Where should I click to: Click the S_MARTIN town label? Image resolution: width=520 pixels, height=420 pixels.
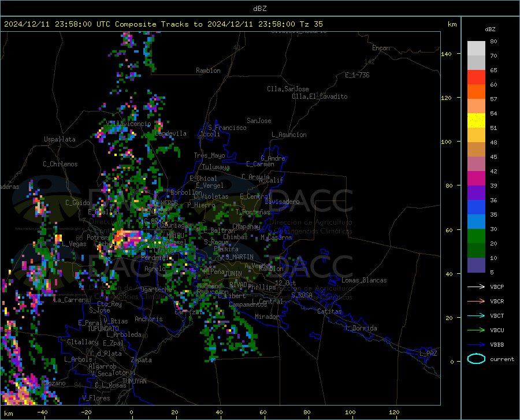[x=239, y=257]
